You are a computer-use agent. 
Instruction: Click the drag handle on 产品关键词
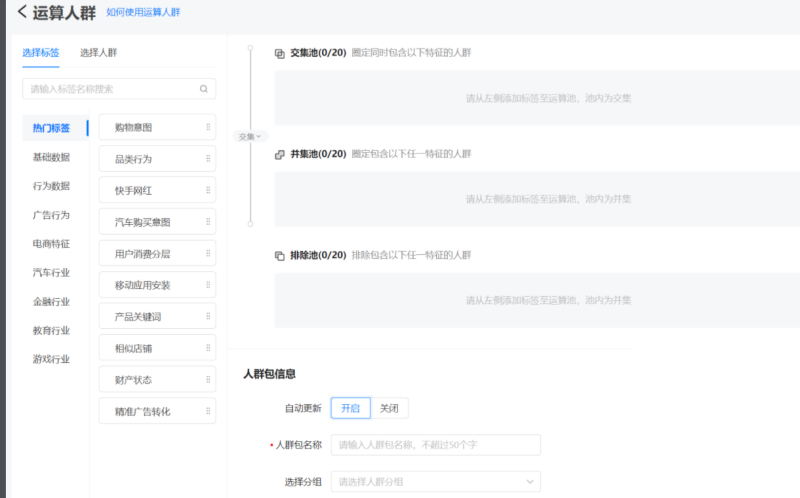pyautogui.click(x=208, y=316)
